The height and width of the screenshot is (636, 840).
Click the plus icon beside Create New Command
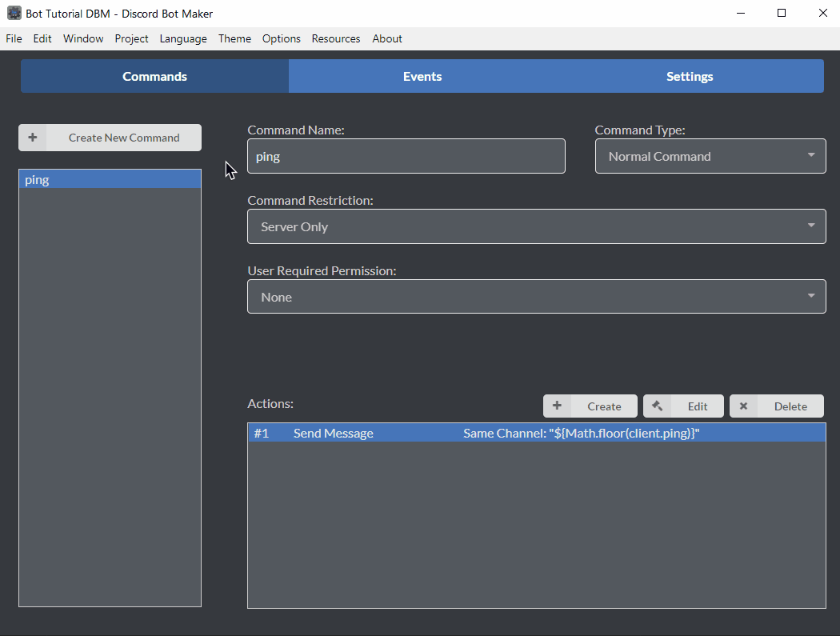point(33,138)
